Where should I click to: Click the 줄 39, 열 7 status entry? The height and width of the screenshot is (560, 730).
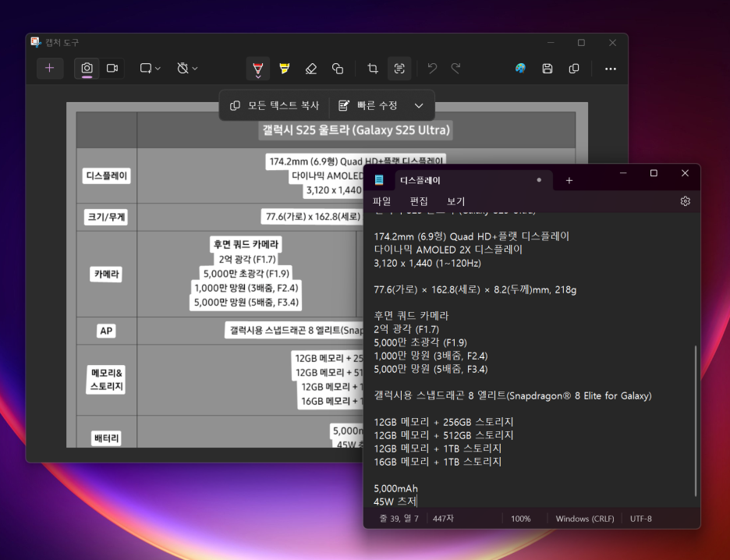point(399,519)
